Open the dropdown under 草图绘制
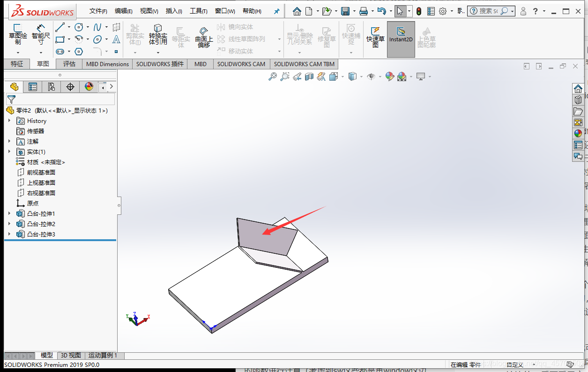Viewport: 588px width, 372px height. click(x=18, y=53)
